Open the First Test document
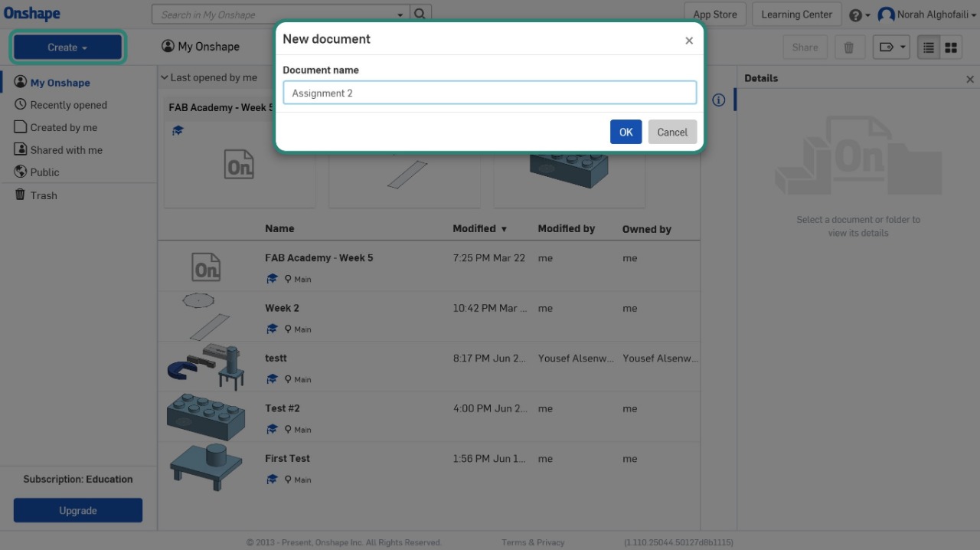 click(429, 467)
